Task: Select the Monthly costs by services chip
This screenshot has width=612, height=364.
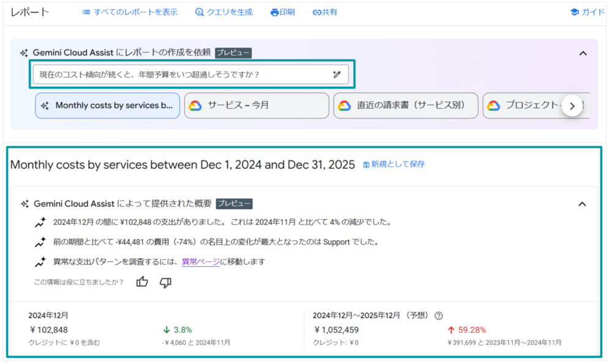Action: [x=108, y=106]
